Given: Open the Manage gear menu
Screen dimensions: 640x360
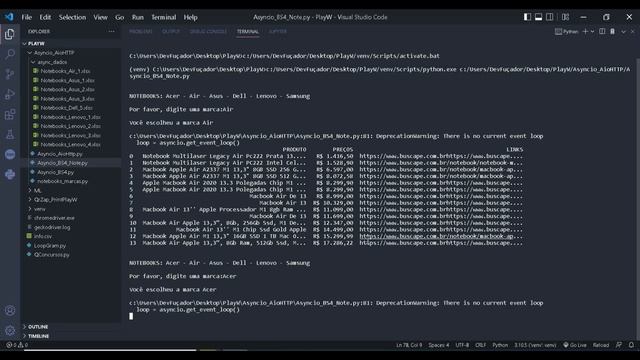Looking at the screenshot, I should 10,330.
